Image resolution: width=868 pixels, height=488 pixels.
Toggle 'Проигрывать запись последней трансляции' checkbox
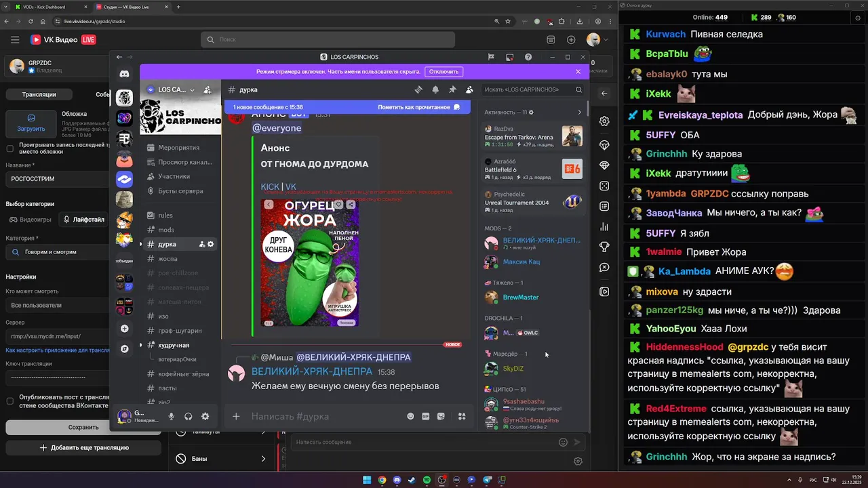tap(9, 148)
